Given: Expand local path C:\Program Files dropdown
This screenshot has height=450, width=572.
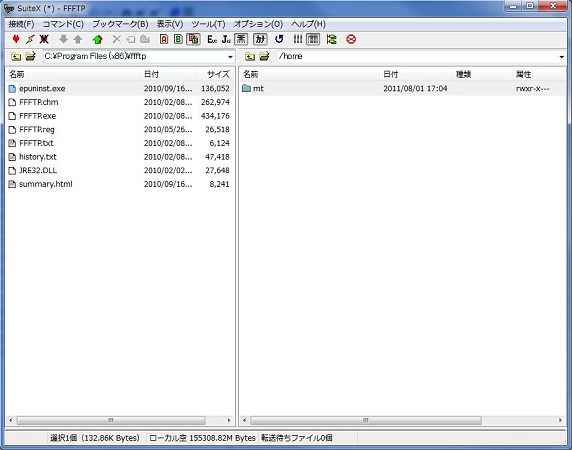Looking at the screenshot, I should pyautogui.click(x=230, y=57).
